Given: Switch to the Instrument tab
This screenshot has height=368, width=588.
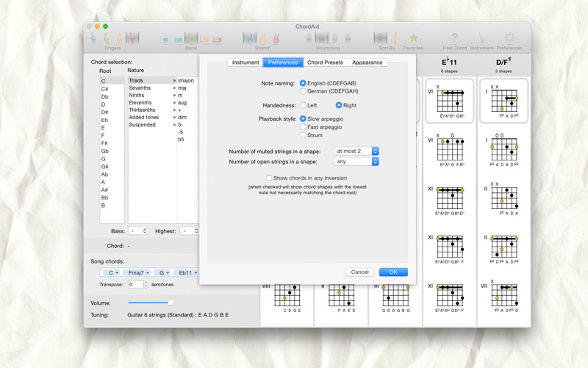Looking at the screenshot, I should [x=245, y=63].
